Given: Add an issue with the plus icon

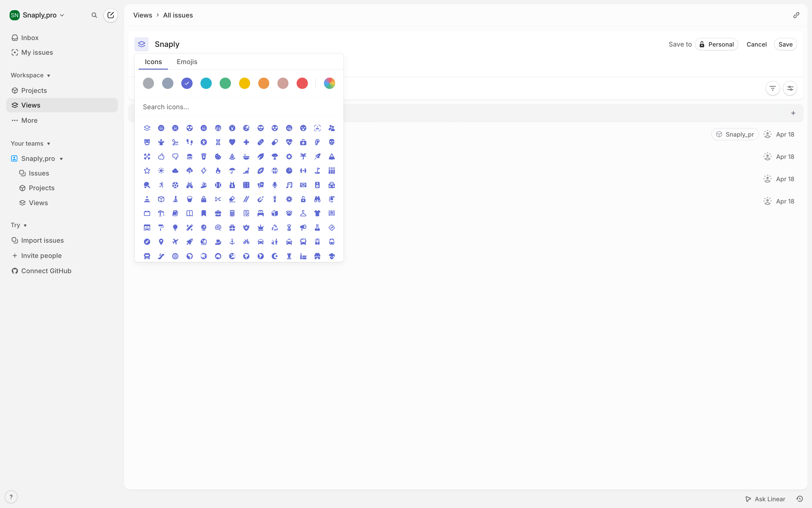Looking at the screenshot, I should (x=793, y=113).
